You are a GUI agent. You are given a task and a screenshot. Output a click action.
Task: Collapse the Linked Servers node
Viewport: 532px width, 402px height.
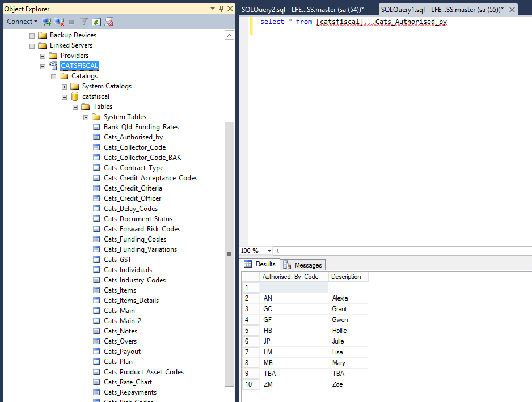pyautogui.click(x=32, y=45)
